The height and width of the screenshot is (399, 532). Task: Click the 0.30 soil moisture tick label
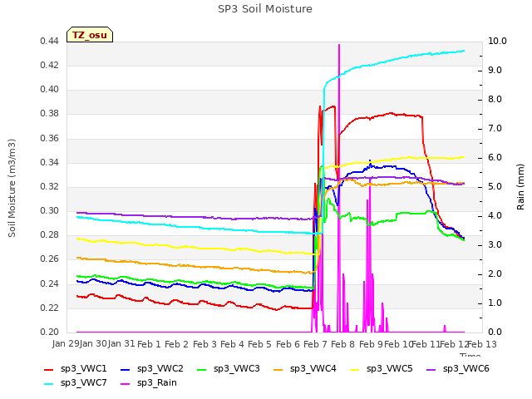pos(49,211)
